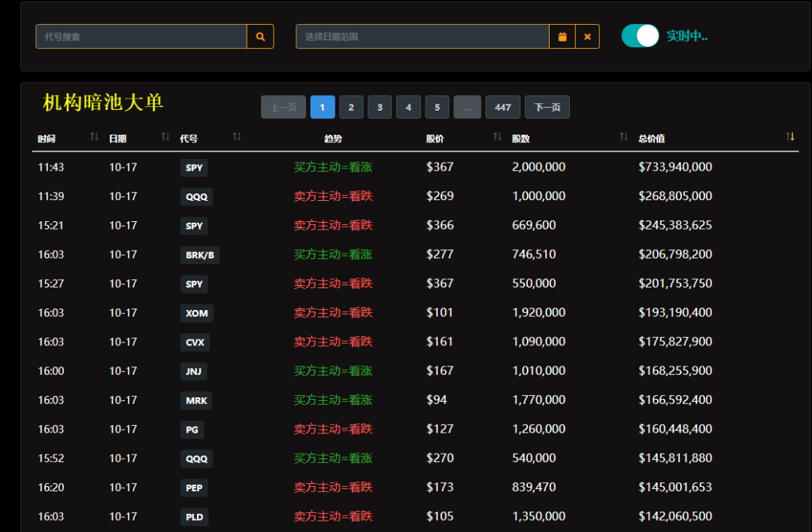Click the 上一页 previous page button
Viewport: 812px width, 532px height.
coord(283,108)
